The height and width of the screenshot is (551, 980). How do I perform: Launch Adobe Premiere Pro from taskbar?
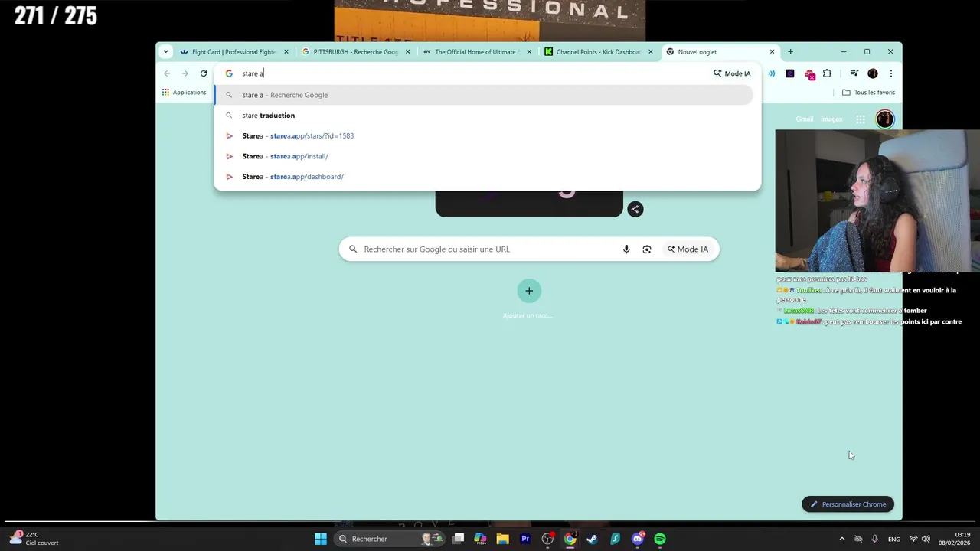[525, 539]
